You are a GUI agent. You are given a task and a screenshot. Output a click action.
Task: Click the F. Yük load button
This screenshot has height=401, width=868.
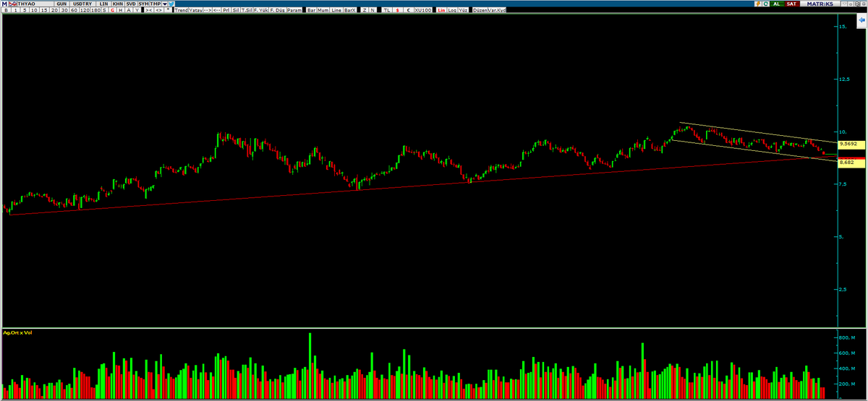pos(260,10)
